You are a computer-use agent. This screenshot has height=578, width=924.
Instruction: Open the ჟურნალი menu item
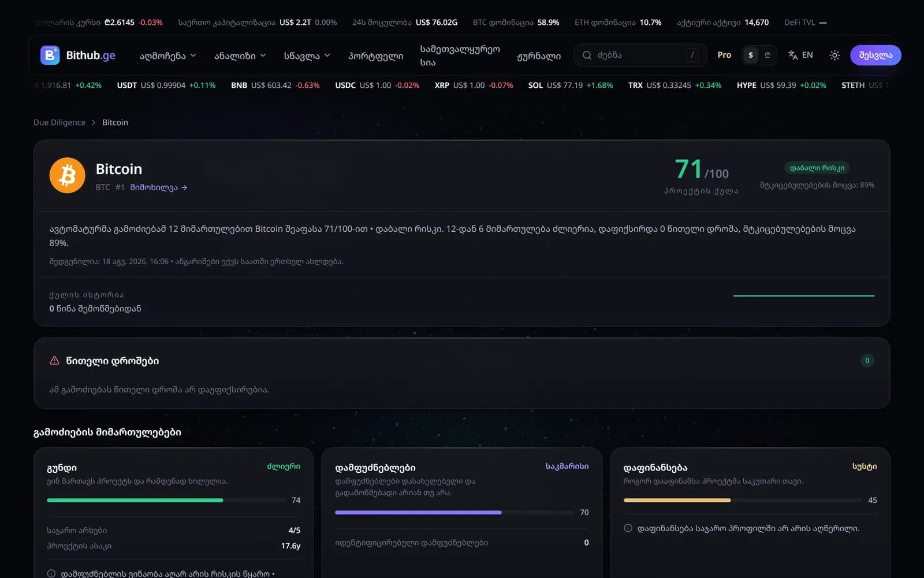(x=539, y=55)
